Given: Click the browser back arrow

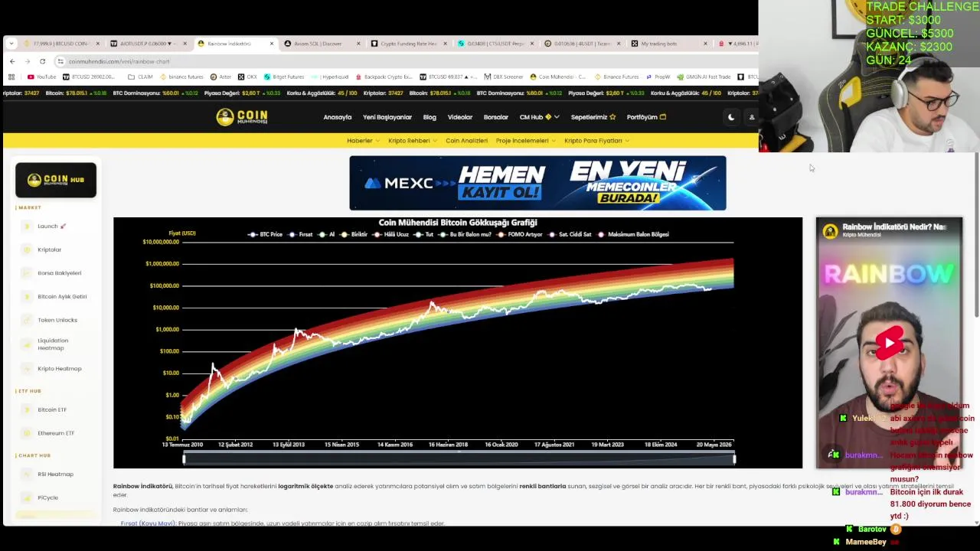Looking at the screenshot, I should point(12,61).
